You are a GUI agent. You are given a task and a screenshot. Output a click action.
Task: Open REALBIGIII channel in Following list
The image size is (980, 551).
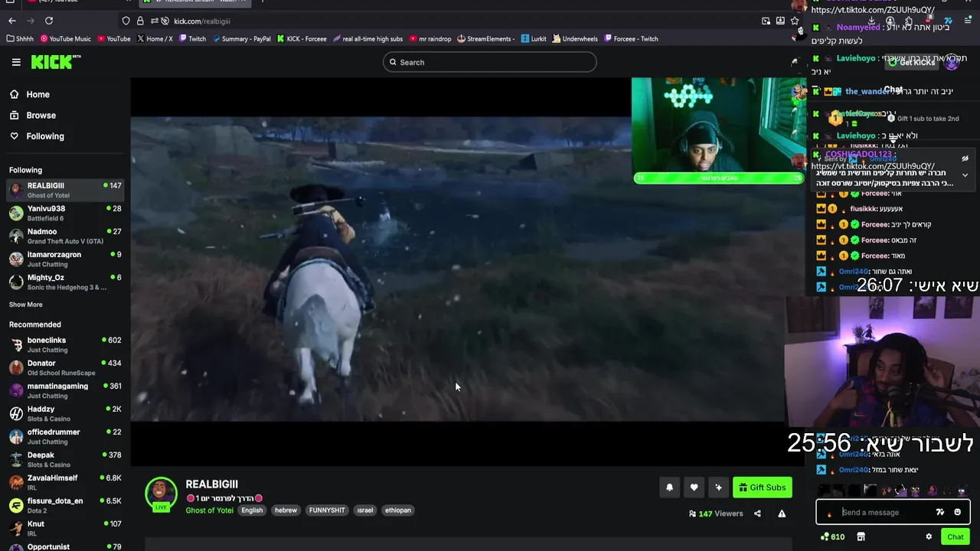tap(64, 190)
